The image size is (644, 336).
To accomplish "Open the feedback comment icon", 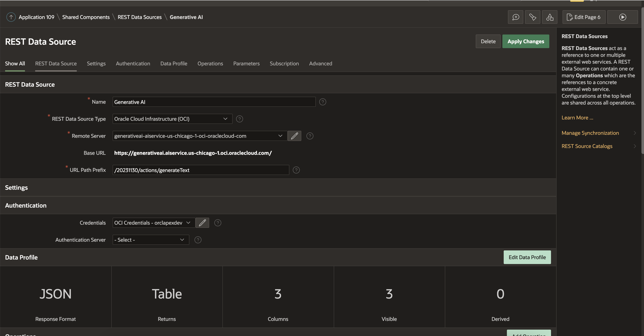I will pos(515,17).
